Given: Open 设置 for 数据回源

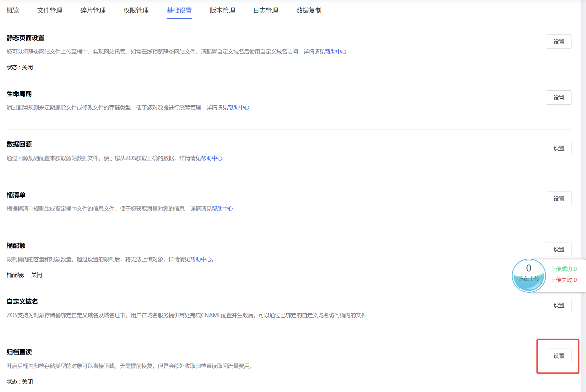Looking at the screenshot, I should coord(559,148).
